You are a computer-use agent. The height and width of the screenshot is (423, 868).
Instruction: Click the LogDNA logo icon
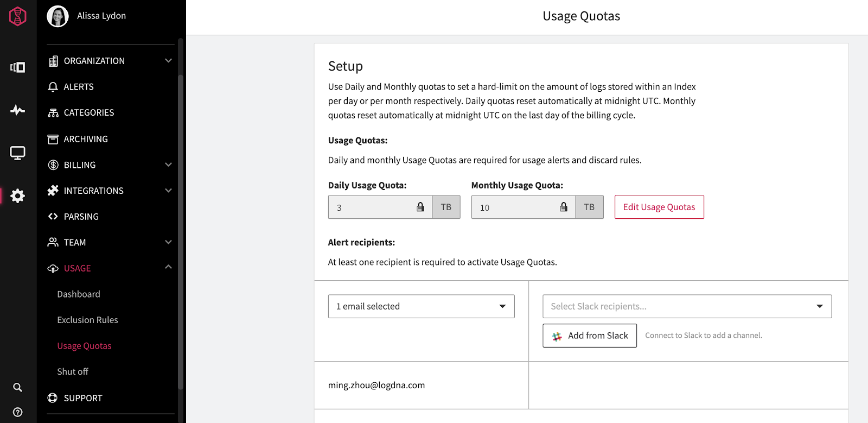(17, 16)
